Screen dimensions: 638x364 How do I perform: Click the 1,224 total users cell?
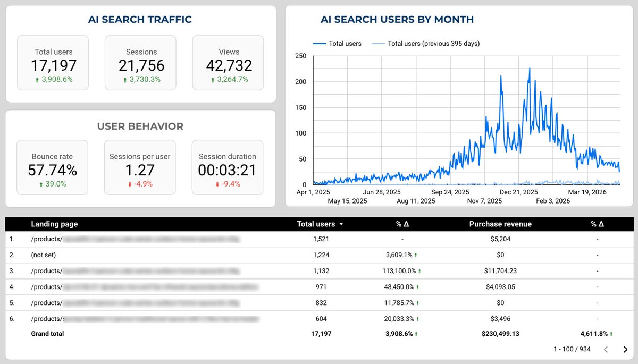coord(321,255)
